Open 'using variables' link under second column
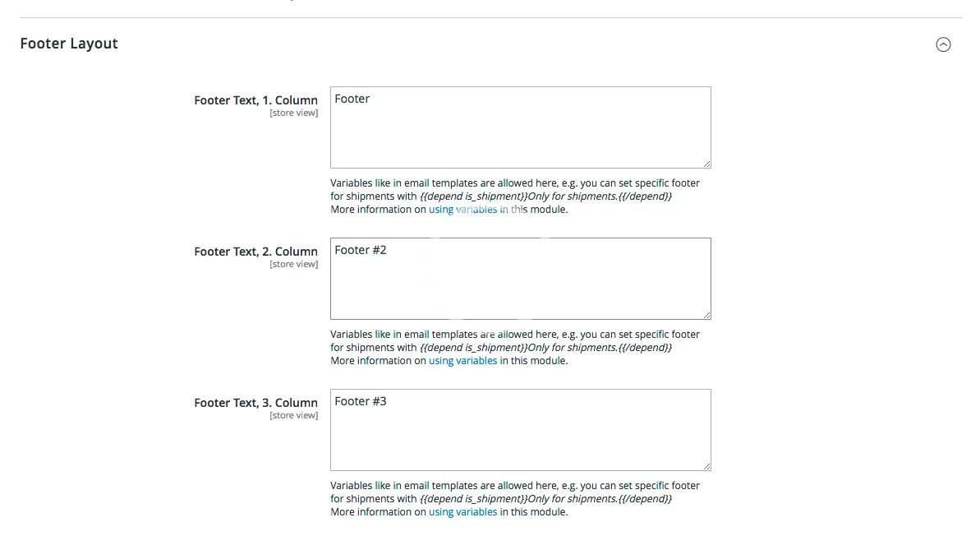Image resolution: width=980 pixels, height=536 pixels. click(462, 361)
